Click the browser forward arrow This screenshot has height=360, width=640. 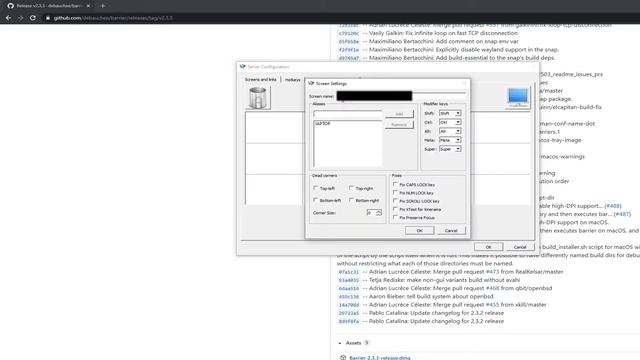[x=20, y=18]
